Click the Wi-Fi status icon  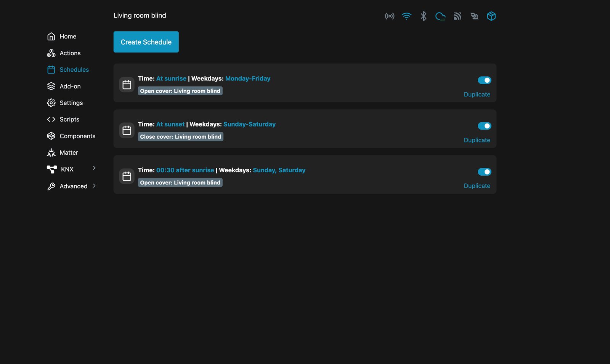407,16
